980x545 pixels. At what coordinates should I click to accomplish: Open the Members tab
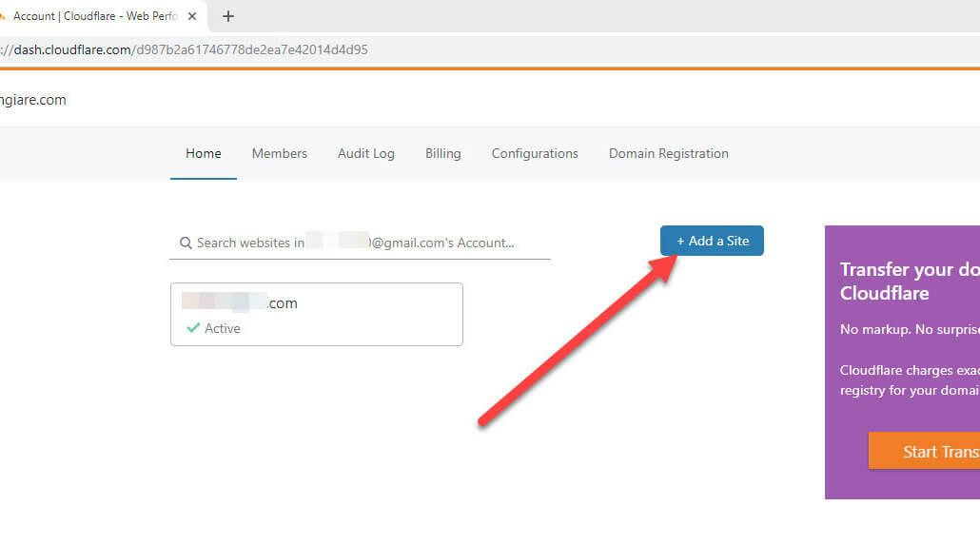coord(279,153)
